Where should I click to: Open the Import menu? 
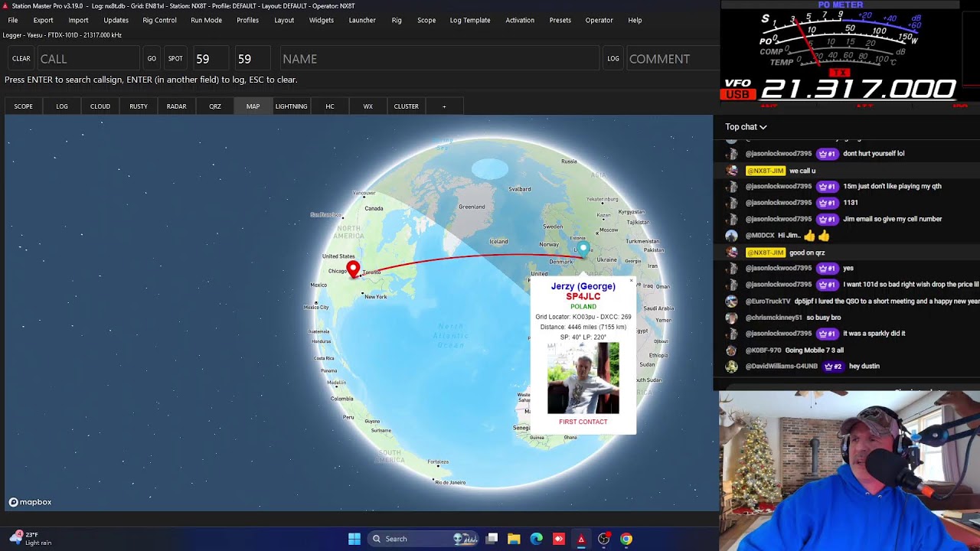[x=78, y=20]
